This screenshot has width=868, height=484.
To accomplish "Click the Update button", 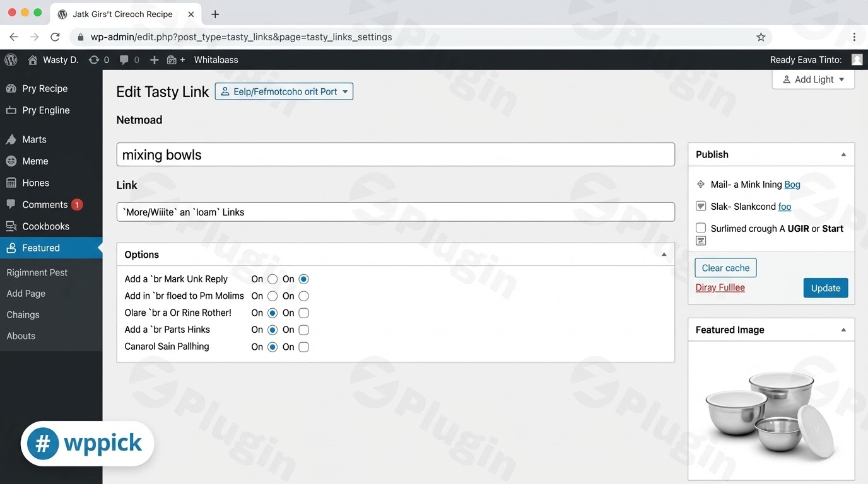I will 826,288.
